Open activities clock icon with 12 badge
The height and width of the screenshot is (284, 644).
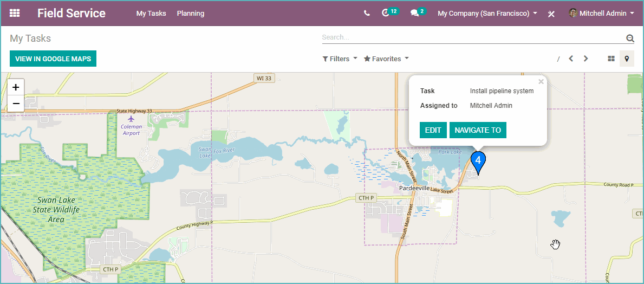click(x=390, y=12)
